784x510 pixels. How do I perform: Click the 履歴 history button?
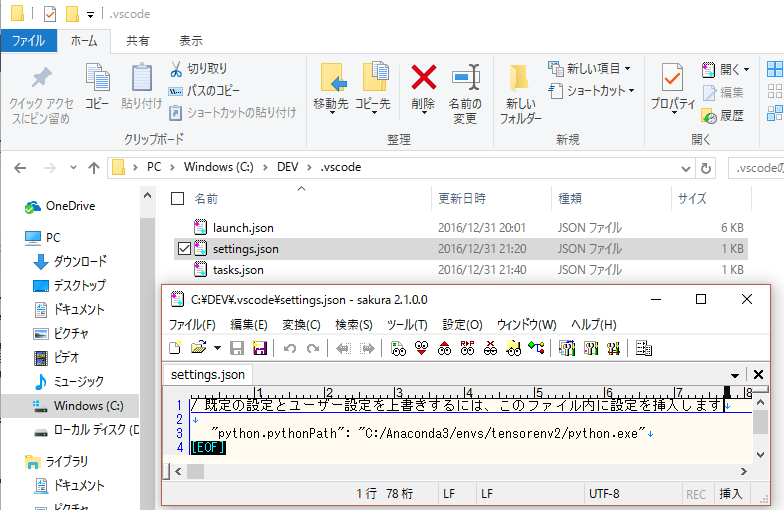722,116
